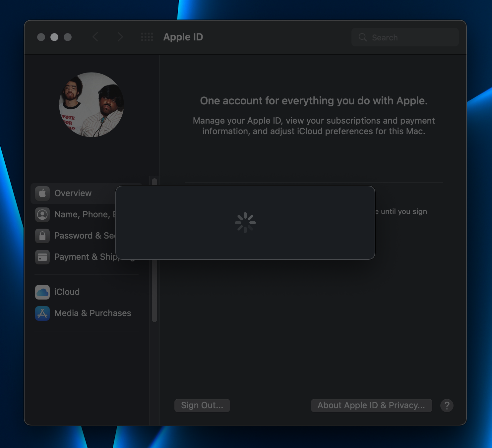Click the 'One account for everything' heading
Viewport: 492px width, 448px height.
(x=314, y=101)
